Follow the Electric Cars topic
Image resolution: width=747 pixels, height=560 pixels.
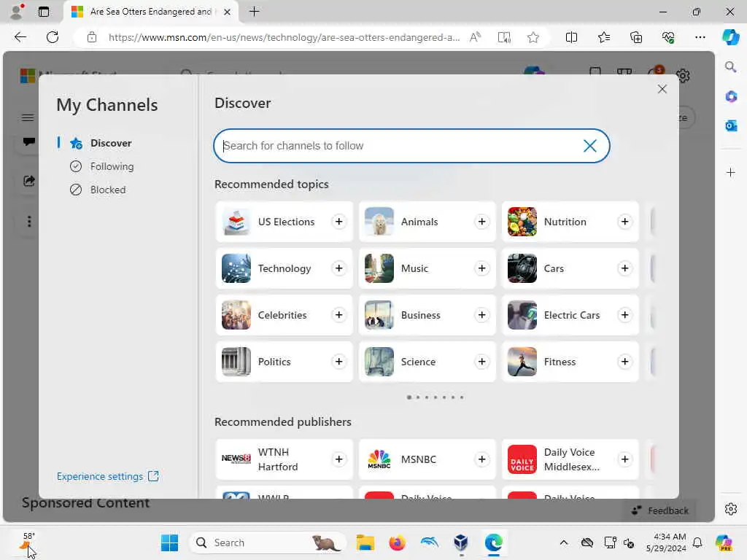coord(624,315)
